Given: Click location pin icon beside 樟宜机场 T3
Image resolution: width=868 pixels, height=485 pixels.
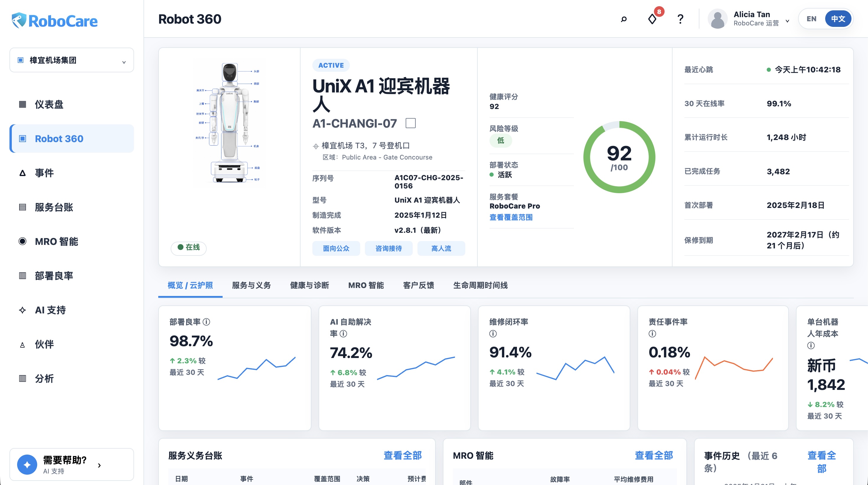Looking at the screenshot, I should coord(316,146).
